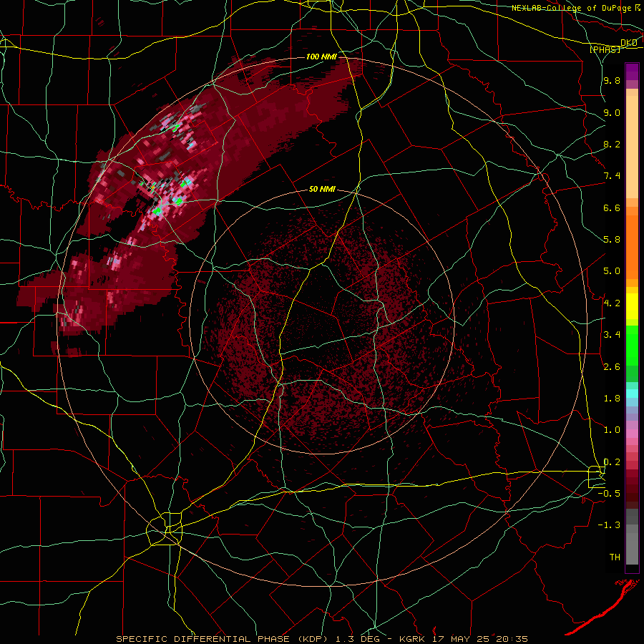Click the cyan segment of the color bar
644x644 pixels.
[632, 394]
